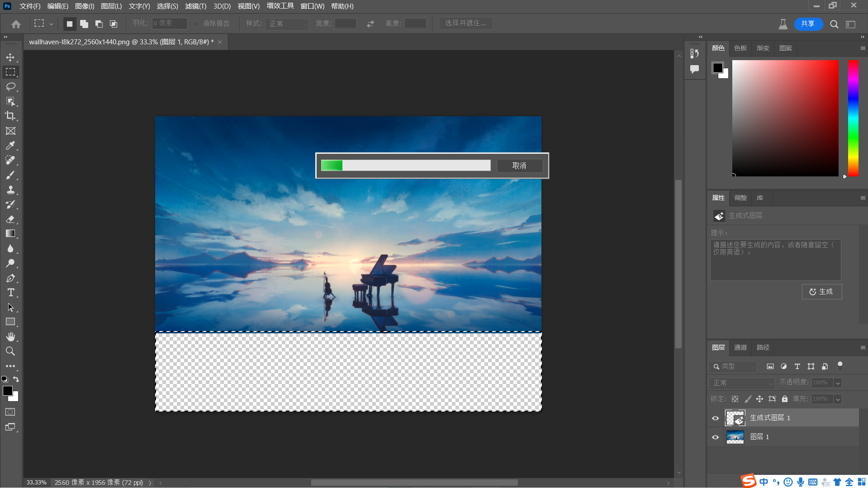Click the hue spectrum slider
The image size is (868, 488).
(x=853, y=118)
